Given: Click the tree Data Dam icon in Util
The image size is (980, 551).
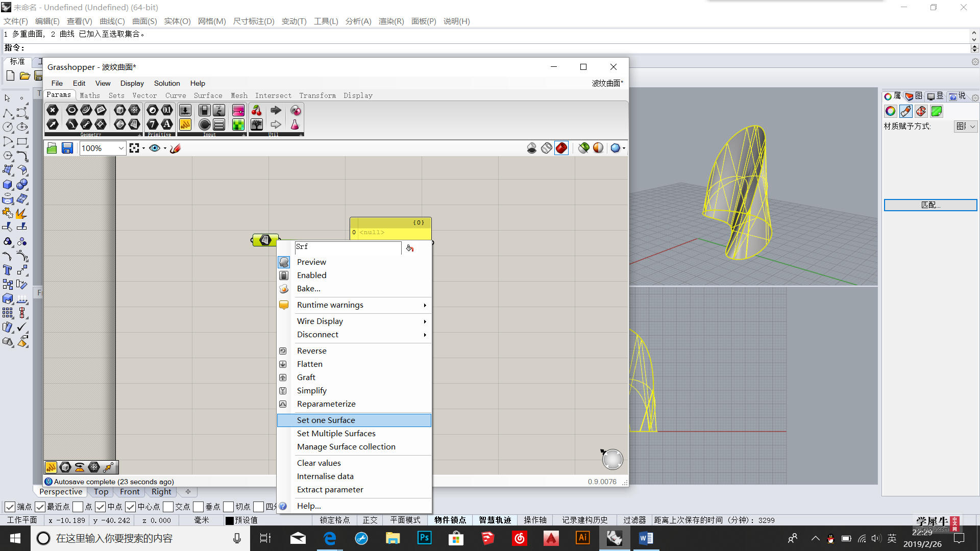Looking at the screenshot, I should [257, 124].
